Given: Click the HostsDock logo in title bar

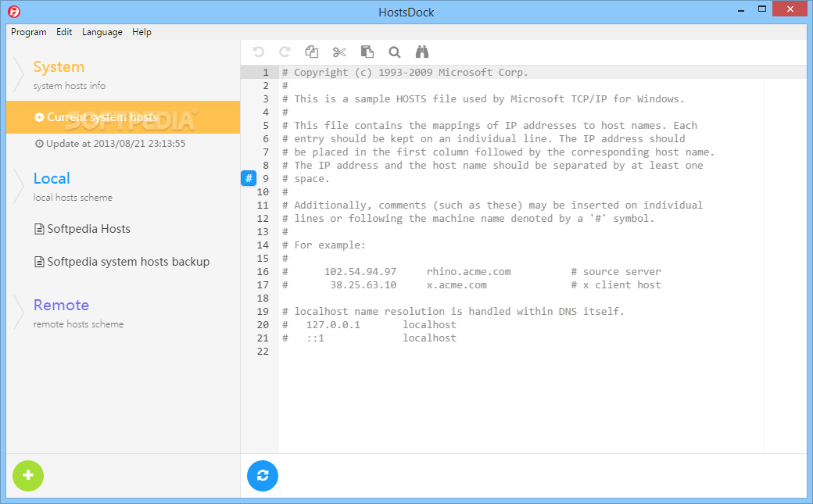Looking at the screenshot, I should tap(14, 12).
